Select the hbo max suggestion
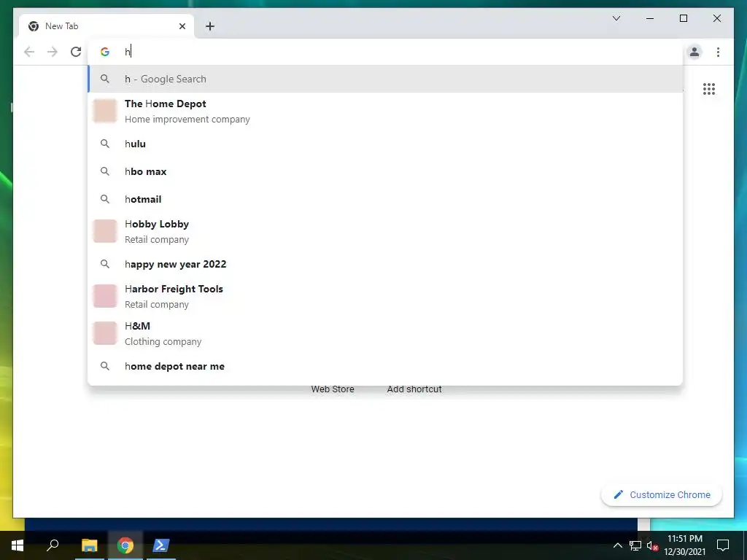Viewport: 747px width, 560px height. point(385,171)
